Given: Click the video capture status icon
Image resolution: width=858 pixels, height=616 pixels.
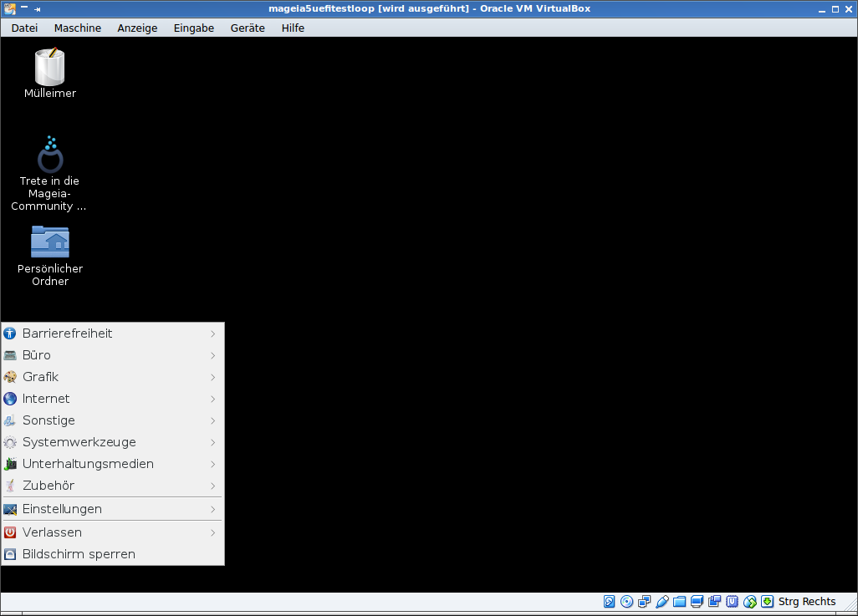Looking at the screenshot, I should [714, 602].
